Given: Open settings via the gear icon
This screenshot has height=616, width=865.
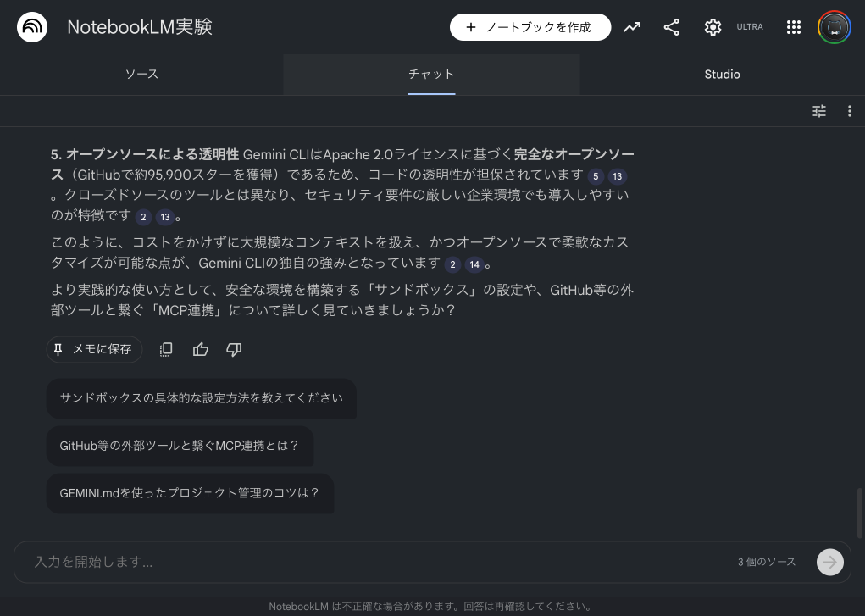Looking at the screenshot, I should click(713, 26).
